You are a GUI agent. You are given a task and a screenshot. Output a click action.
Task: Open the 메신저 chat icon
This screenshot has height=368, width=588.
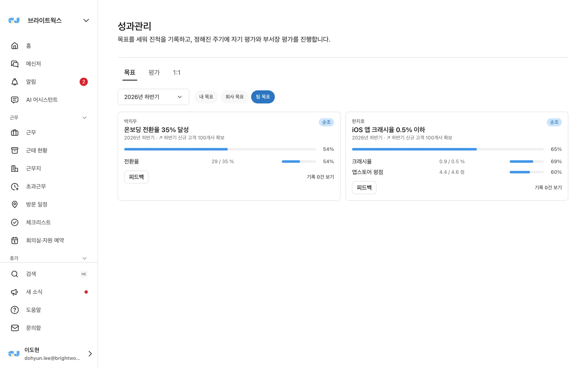(x=15, y=64)
